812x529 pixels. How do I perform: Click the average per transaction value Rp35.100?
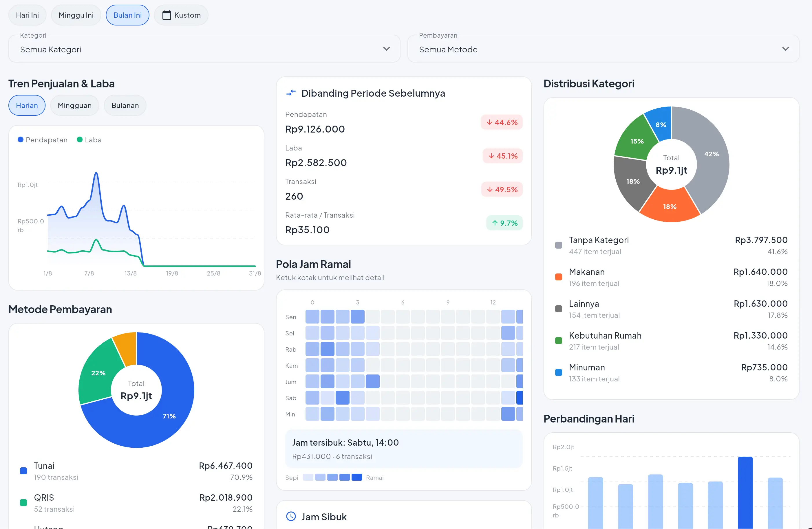[x=308, y=230]
